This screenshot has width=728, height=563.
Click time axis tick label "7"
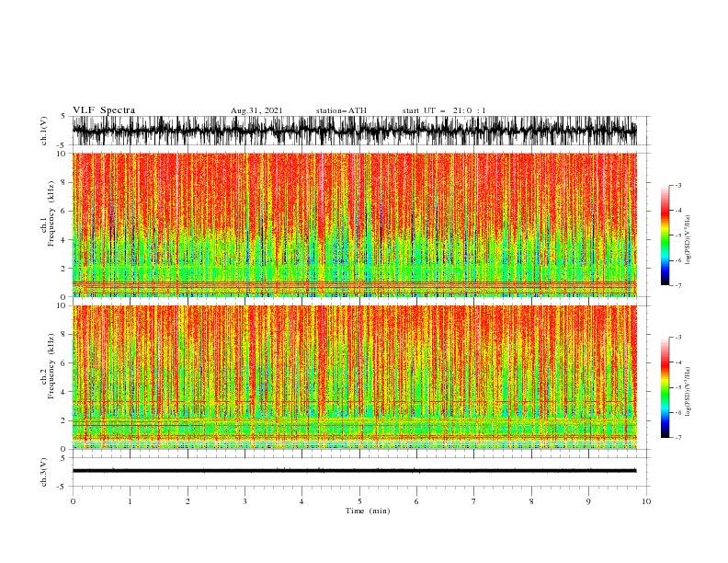pyautogui.click(x=474, y=501)
